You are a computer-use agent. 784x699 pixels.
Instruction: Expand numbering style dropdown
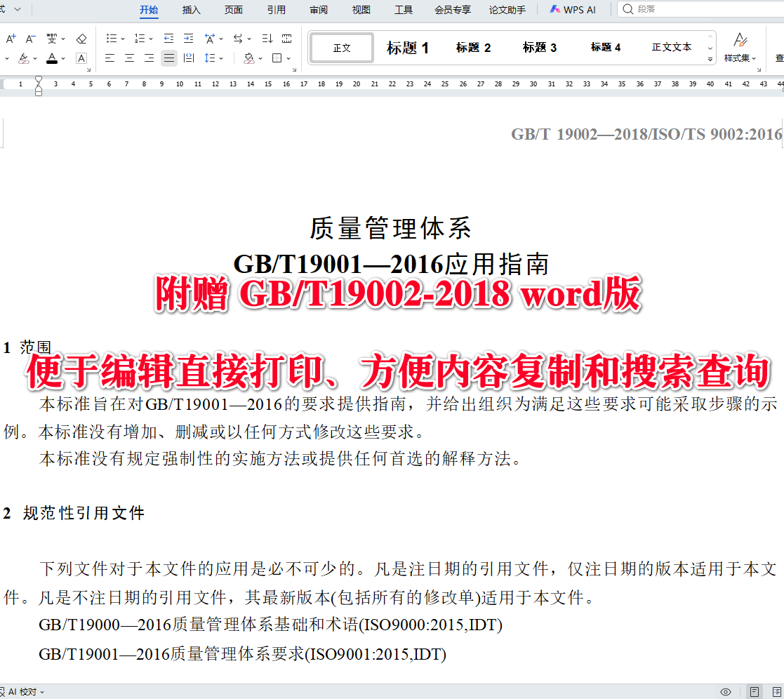click(150, 39)
